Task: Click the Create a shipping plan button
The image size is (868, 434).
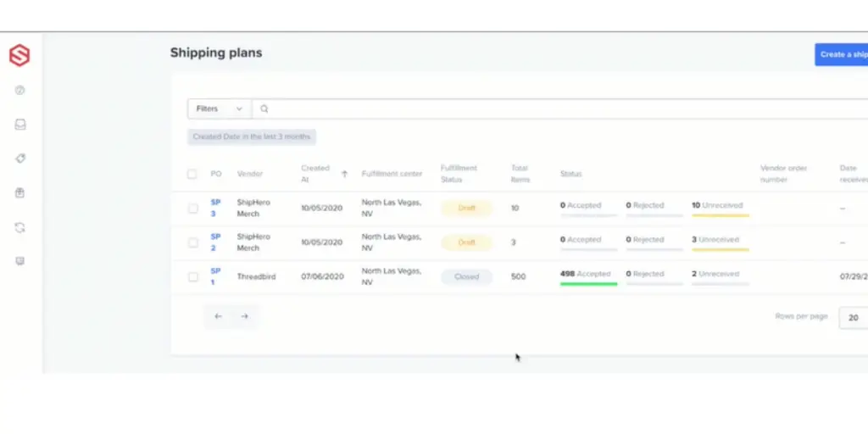Action: 842,55
